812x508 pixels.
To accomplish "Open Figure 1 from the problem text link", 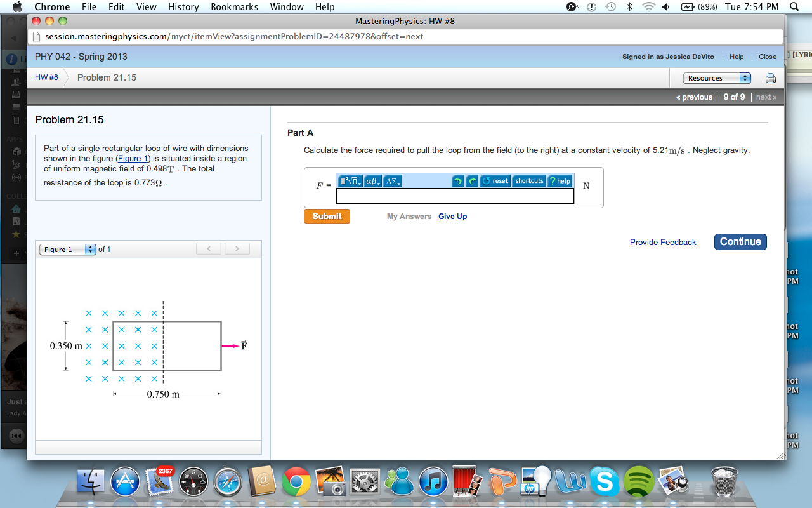I will pos(133,158).
